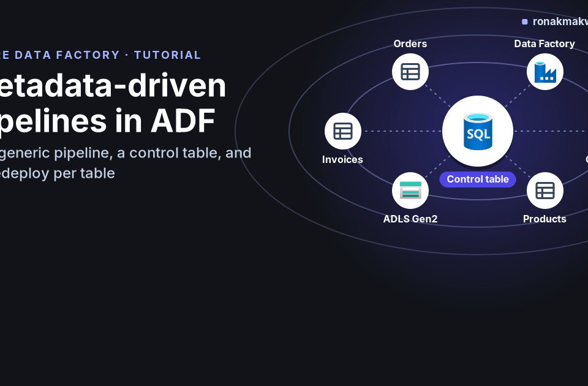588x386 pixels.
Task: Click the Invoices table icon
Action: point(343,131)
